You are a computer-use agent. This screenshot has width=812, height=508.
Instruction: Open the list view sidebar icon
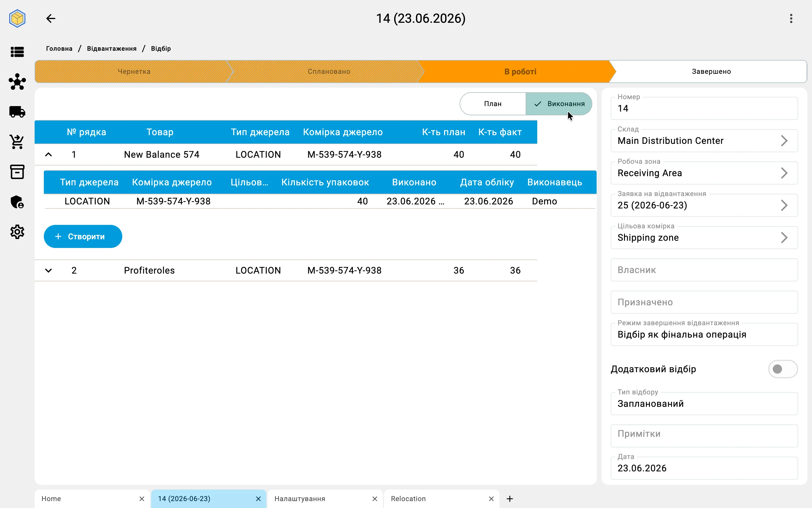pos(17,52)
